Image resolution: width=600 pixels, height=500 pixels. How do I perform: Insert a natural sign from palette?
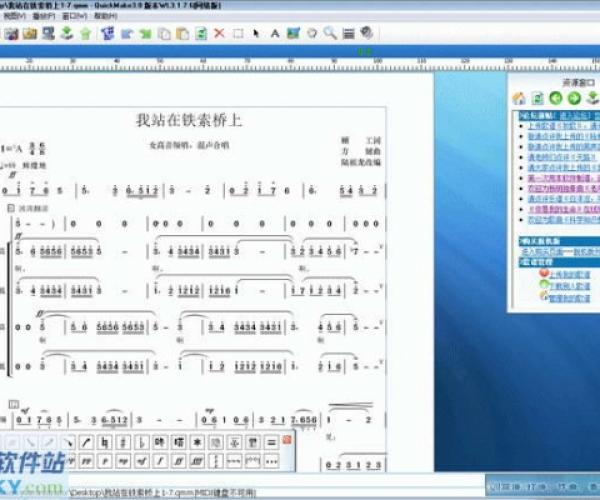(104, 443)
